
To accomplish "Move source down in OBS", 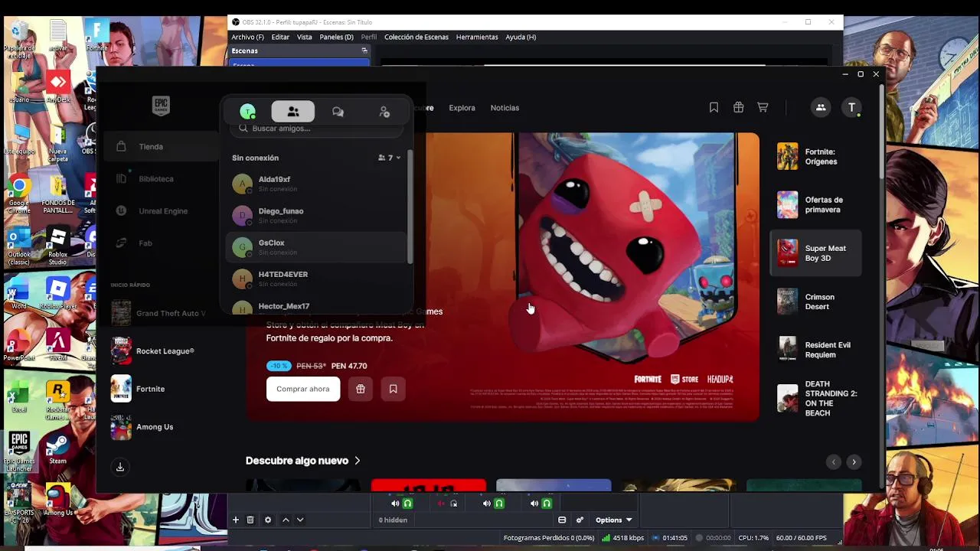I will [300, 520].
